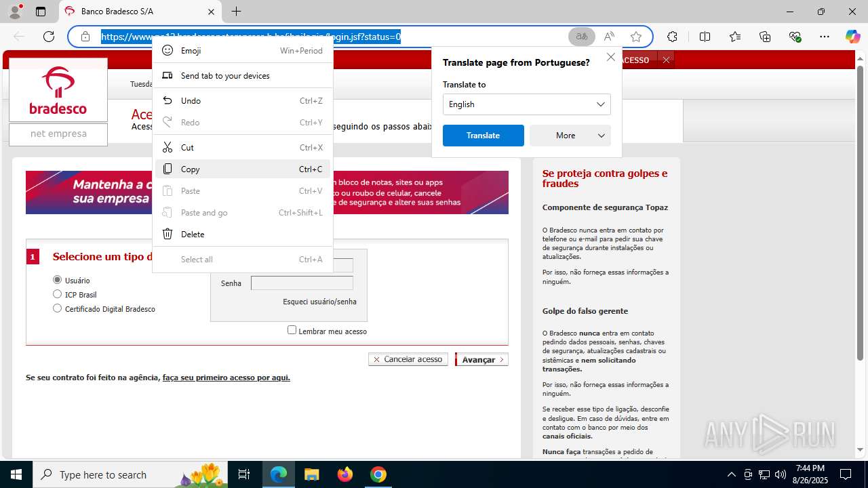Close the Banco Bradesco S/A tab

pos(211,12)
